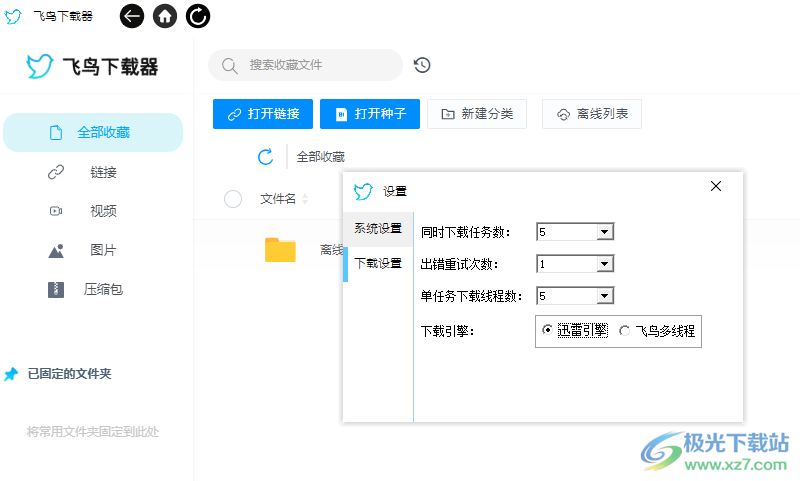Select the 飞鸟多线程 radio button

(624, 331)
